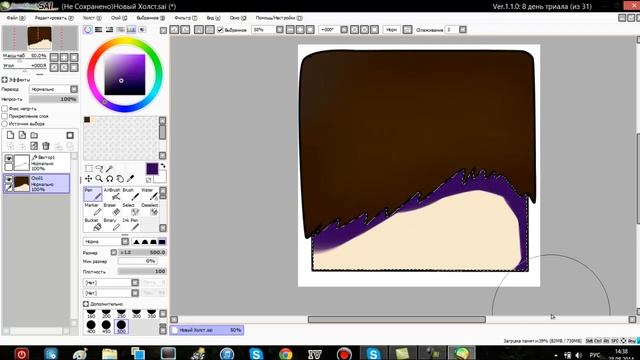Select the Bucket fill tool
Viewport: 640px width, 360px height.
pos(93,224)
